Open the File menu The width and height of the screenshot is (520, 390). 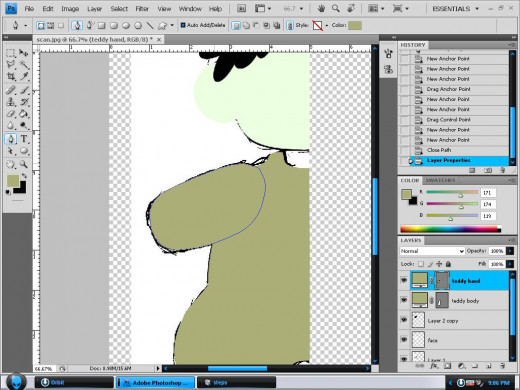(x=29, y=9)
